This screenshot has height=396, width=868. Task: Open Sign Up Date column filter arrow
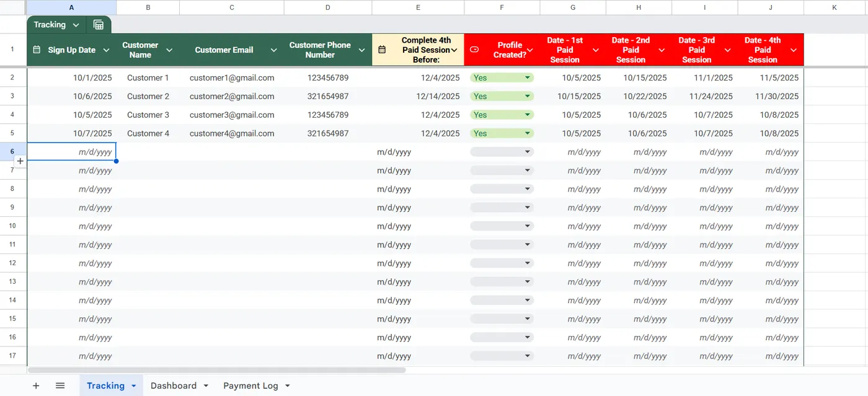(x=106, y=50)
